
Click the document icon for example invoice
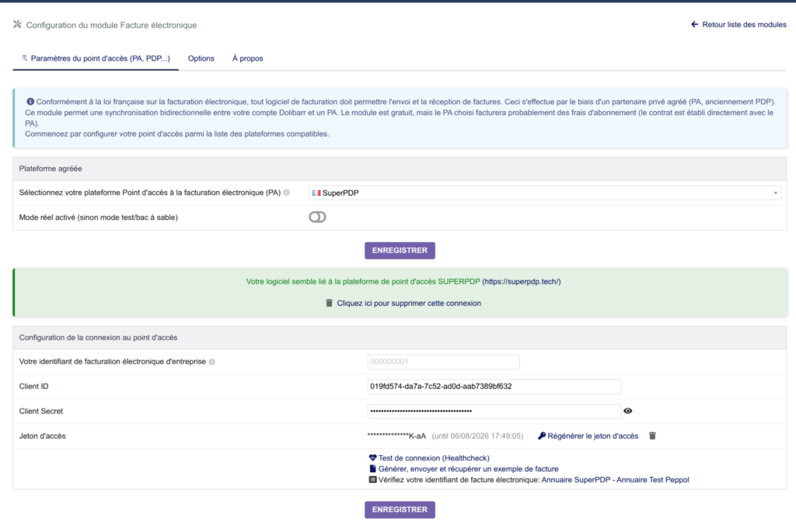(x=372, y=468)
